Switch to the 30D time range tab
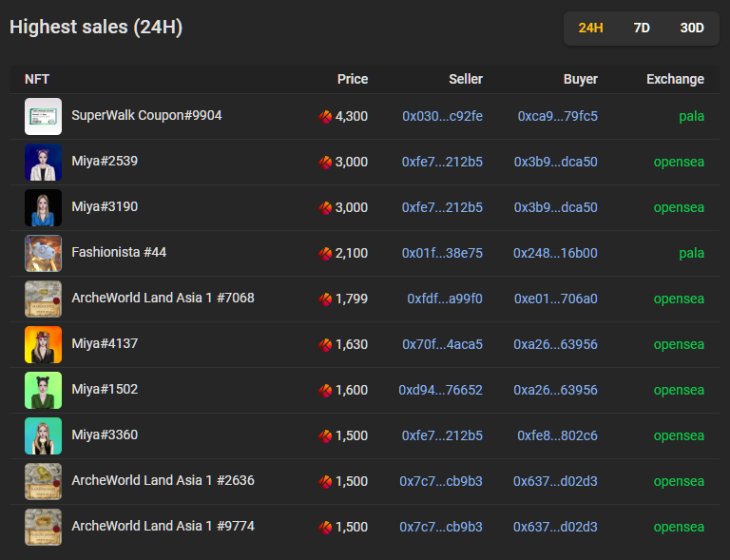Viewport: 730px width, 560px height. click(x=692, y=28)
